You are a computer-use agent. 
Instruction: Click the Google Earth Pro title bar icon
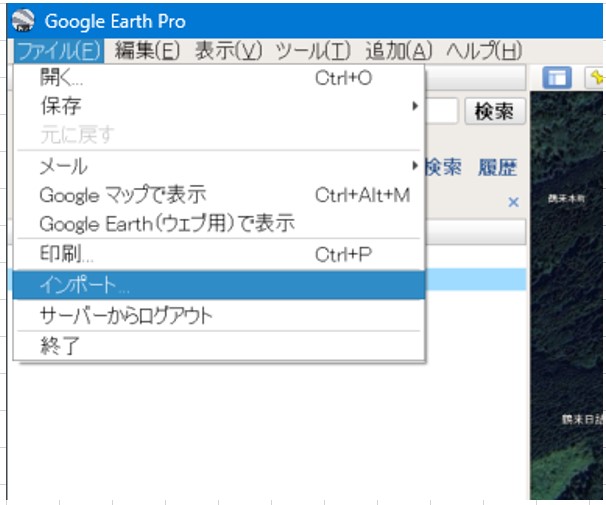pyautogui.click(x=22, y=21)
